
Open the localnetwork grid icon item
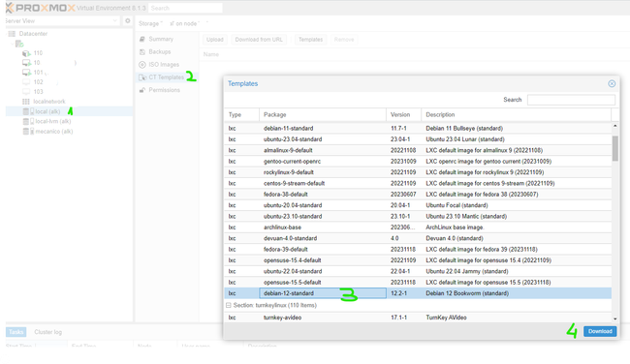[26, 102]
